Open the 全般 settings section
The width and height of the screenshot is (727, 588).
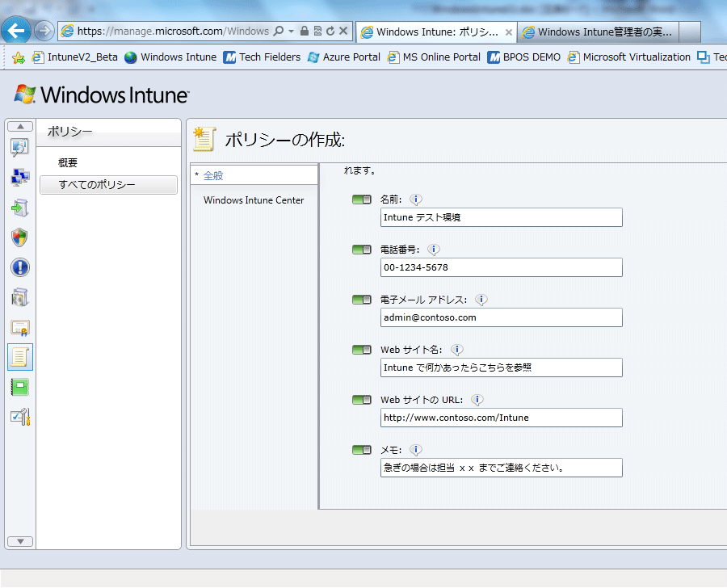(x=254, y=176)
